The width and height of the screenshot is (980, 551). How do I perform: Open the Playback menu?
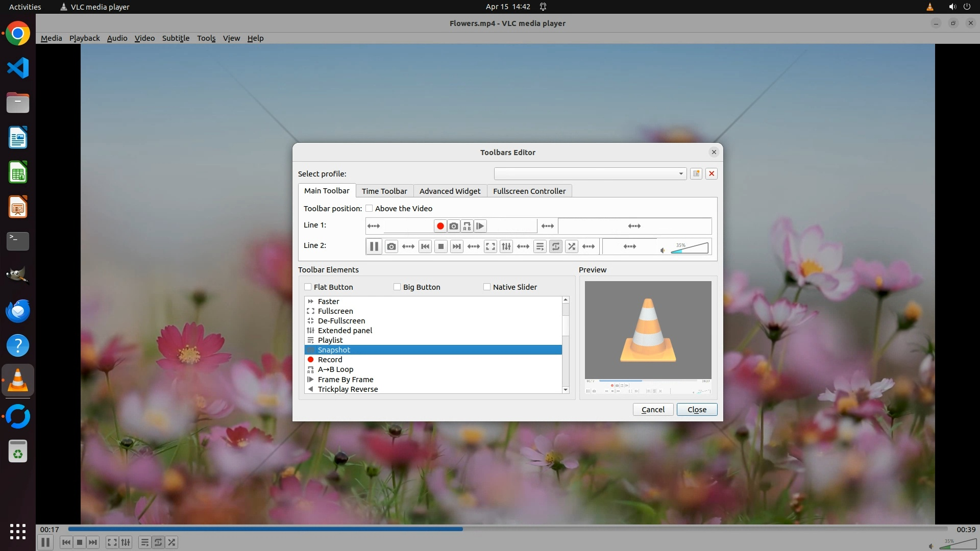click(x=84, y=38)
